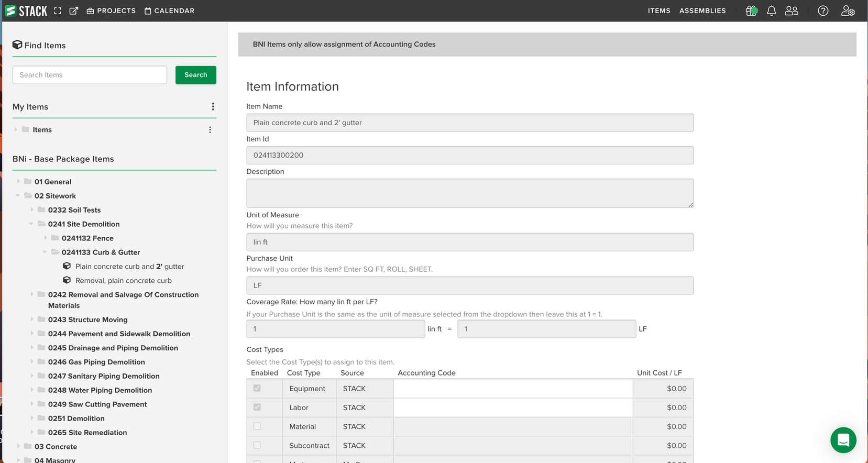Click the 0249 Saw Cutting Pavement folder icon
868x463 pixels.
41,404
